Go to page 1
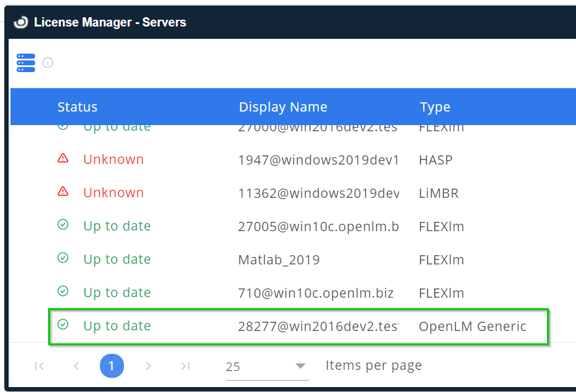The height and width of the screenshot is (392, 576). pos(112,366)
